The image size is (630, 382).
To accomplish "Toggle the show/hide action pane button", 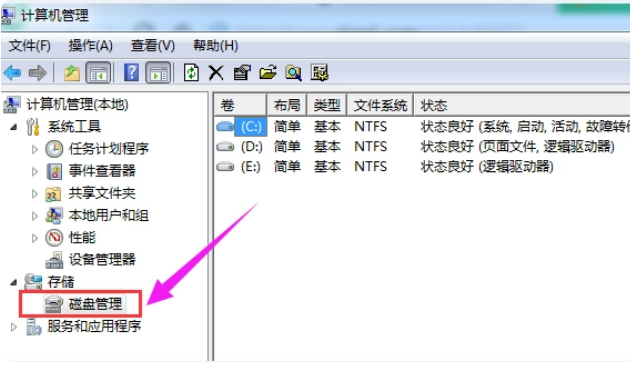I will (x=158, y=73).
